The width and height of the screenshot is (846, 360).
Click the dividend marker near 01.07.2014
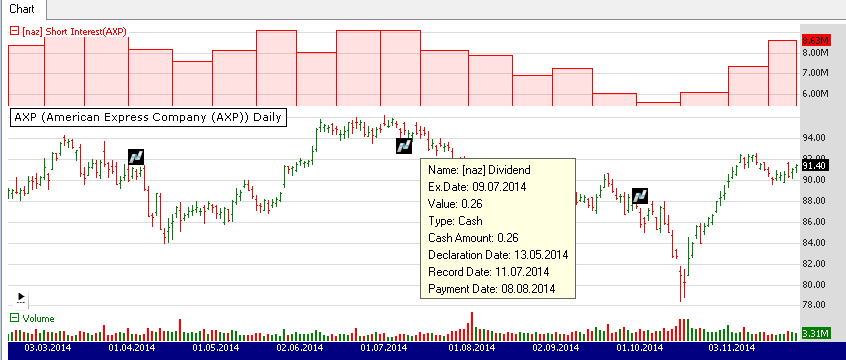[404, 145]
